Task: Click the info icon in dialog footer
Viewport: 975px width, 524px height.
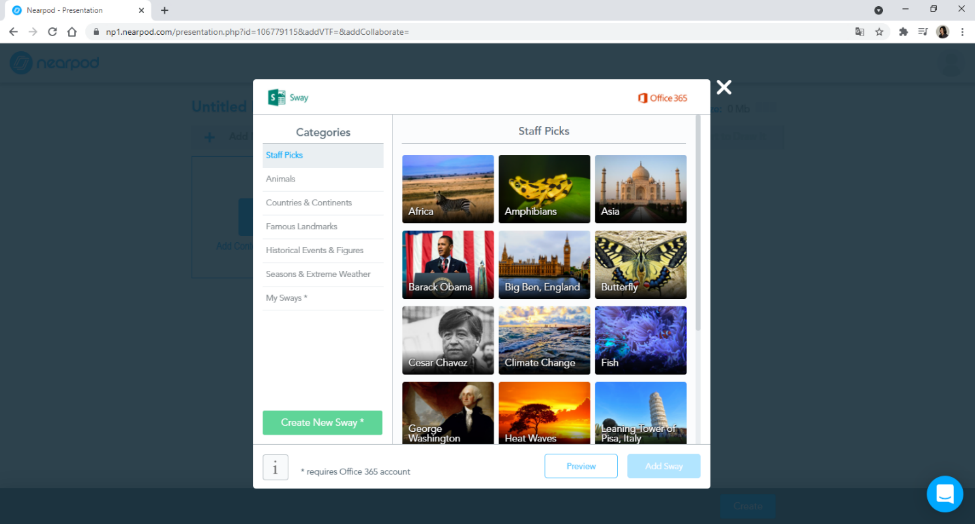Action: [x=275, y=467]
